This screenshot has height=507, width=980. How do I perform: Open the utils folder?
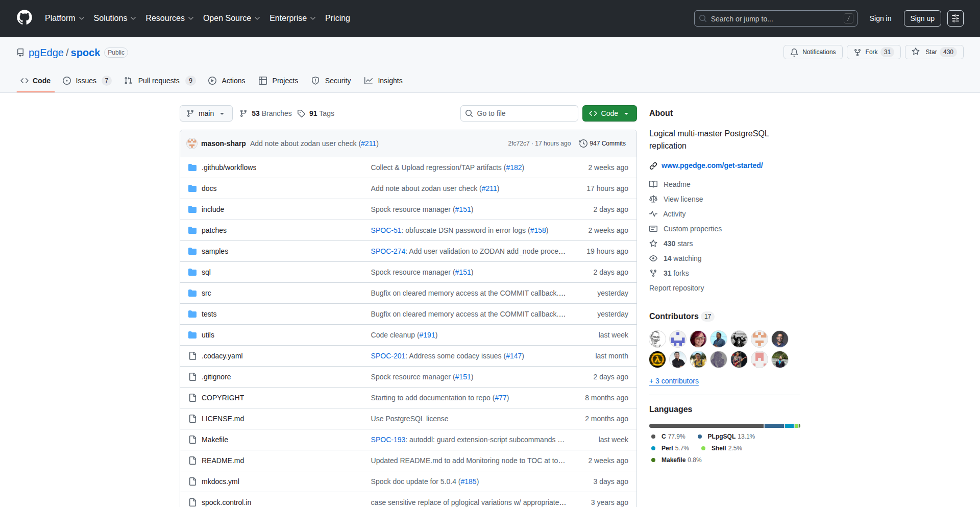click(x=208, y=335)
